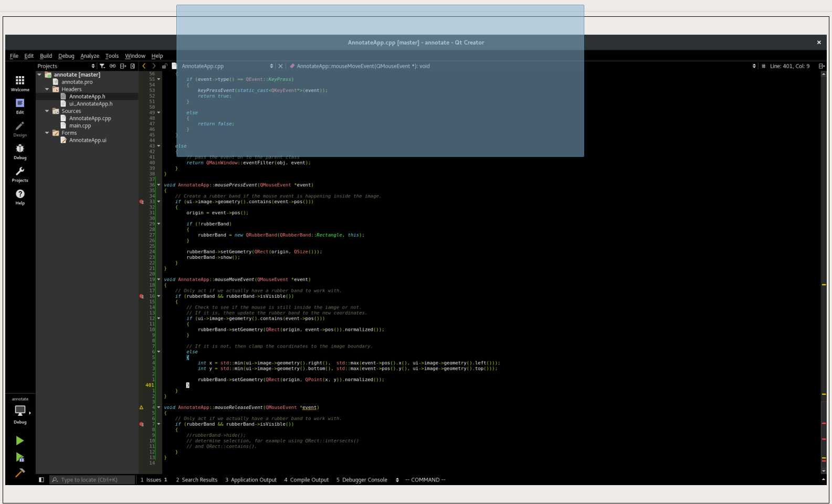Open Projects mode with wrench icon
Image resolution: width=832 pixels, height=504 pixels.
tap(20, 174)
